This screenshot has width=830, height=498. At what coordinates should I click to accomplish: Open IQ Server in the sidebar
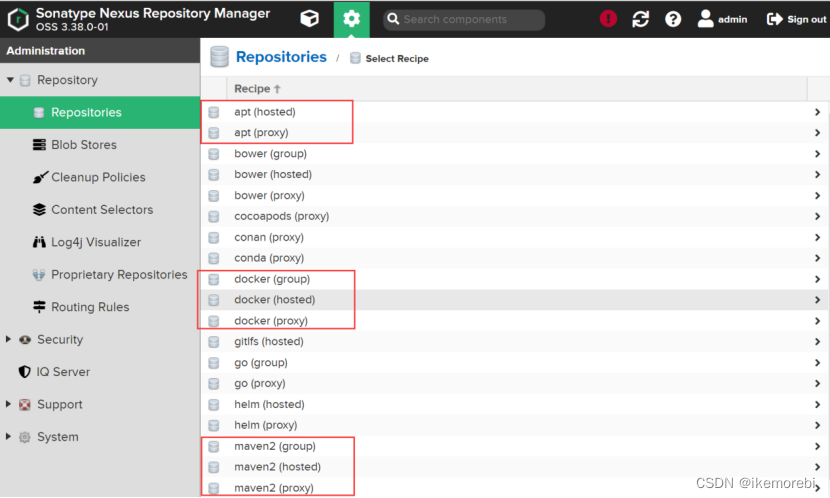(x=100, y=372)
